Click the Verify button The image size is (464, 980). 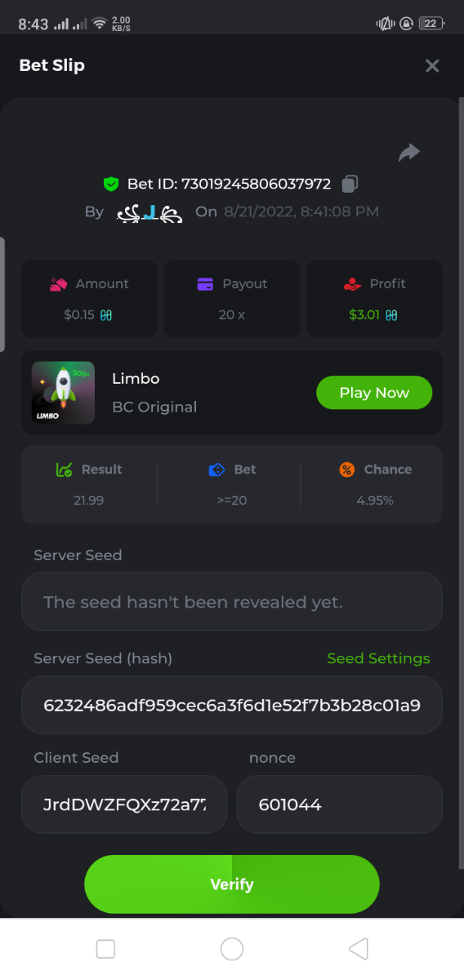232,884
